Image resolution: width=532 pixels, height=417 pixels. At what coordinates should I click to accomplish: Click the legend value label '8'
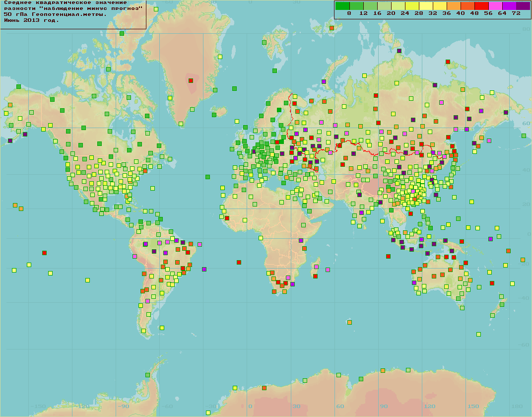pyautogui.click(x=349, y=13)
